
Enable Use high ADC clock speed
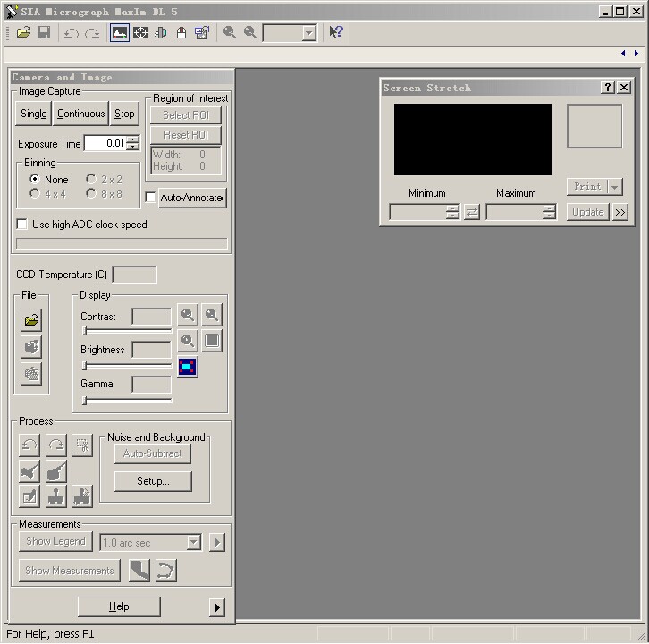click(x=22, y=225)
